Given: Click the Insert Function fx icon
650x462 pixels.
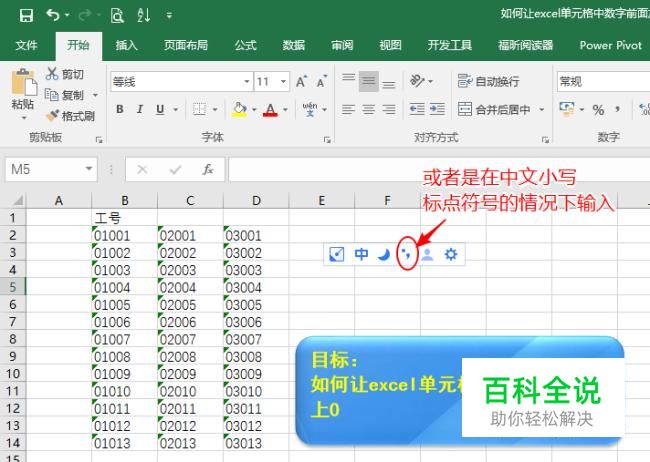Looking at the screenshot, I should pyautogui.click(x=208, y=169).
